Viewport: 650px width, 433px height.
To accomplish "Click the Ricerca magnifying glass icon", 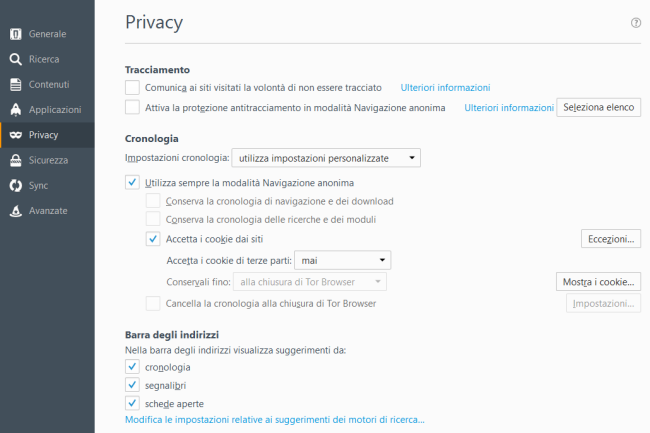I will pyautogui.click(x=16, y=59).
